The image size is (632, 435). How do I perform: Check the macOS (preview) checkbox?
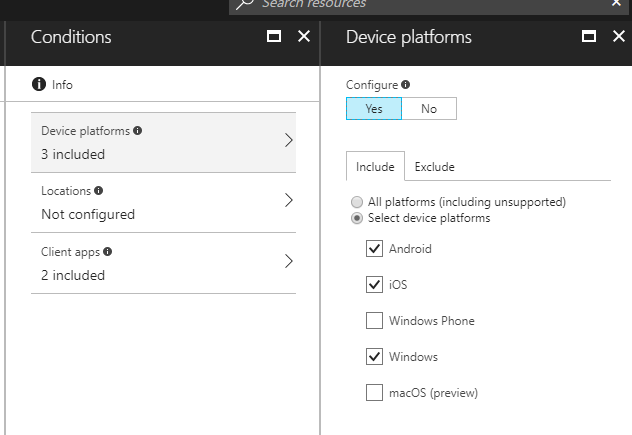(x=375, y=393)
